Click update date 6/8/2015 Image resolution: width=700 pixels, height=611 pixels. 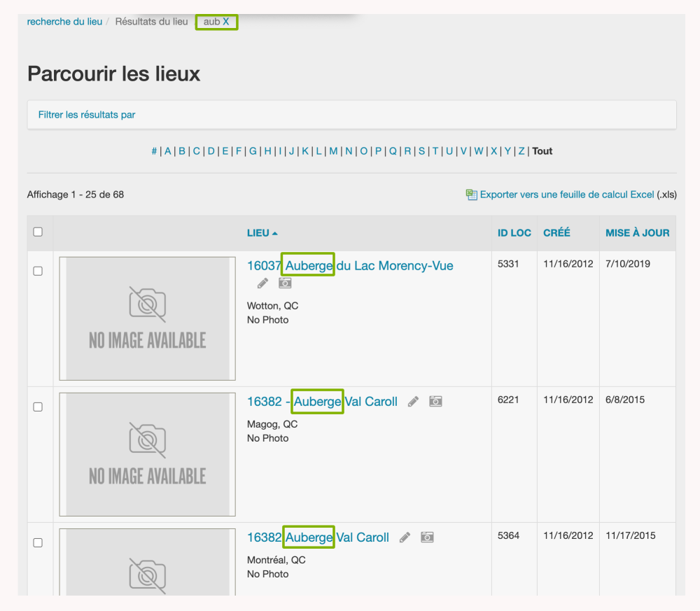625,400
